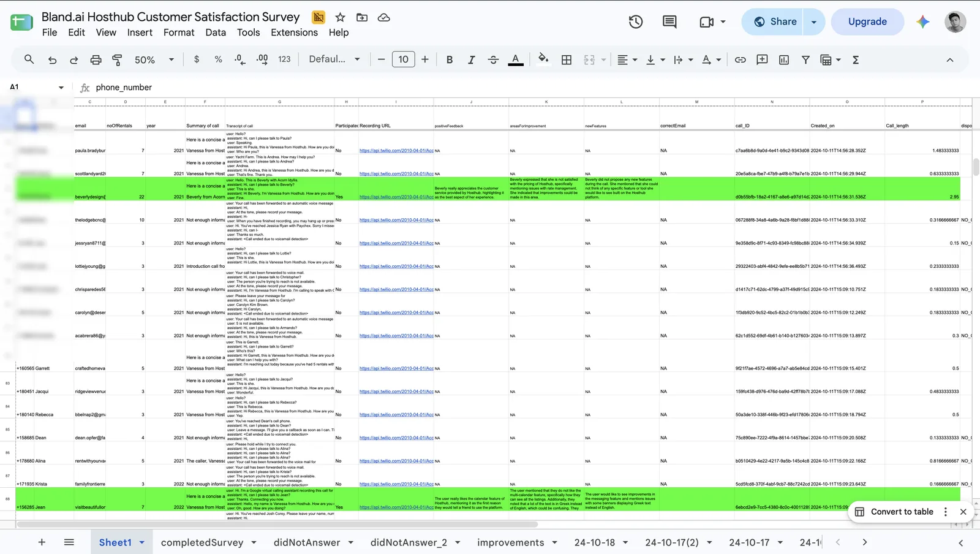980x554 pixels.
Task: Open horizontal align dropdown
Action: pyautogui.click(x=627, y=59)
